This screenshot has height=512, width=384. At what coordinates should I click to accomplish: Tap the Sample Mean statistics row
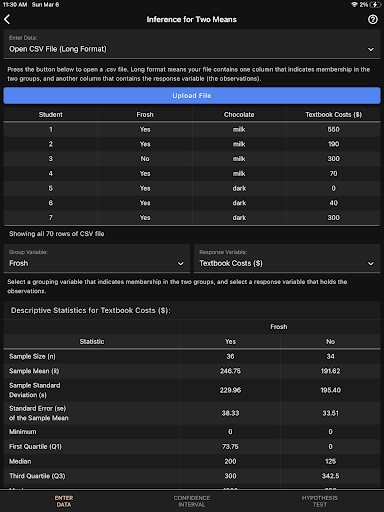coord(192,371)
